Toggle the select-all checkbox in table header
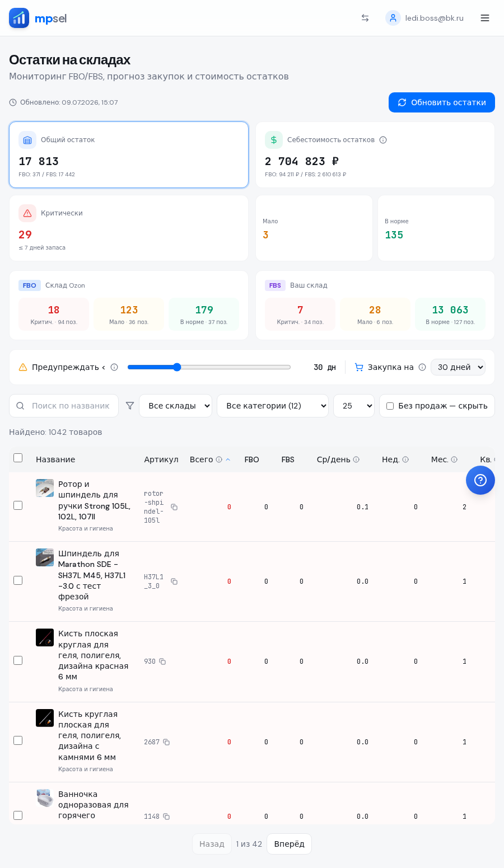 (x=18, y=458)
